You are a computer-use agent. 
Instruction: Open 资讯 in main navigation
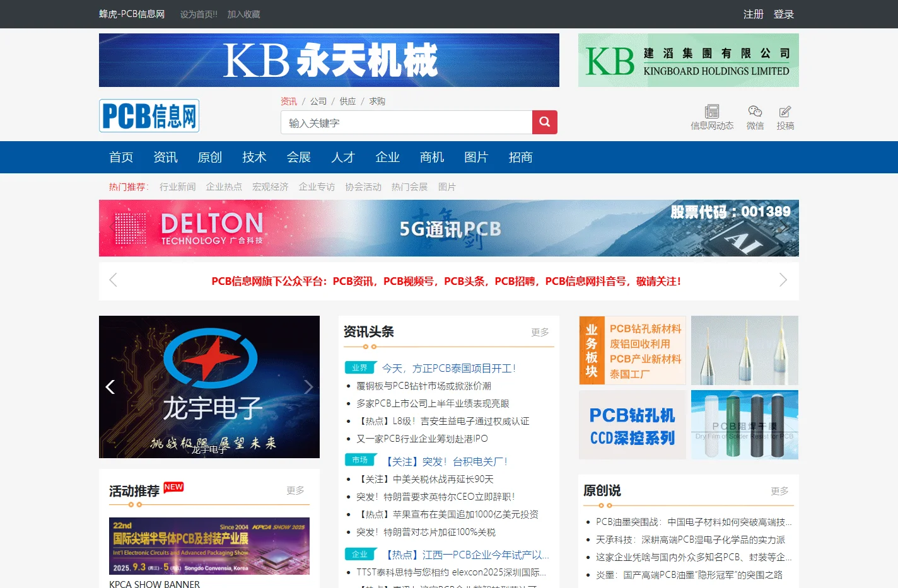coord(166,157)
